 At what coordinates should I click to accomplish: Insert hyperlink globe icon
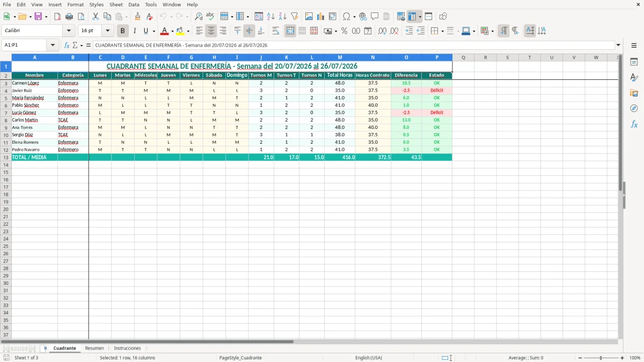point(363,17)
